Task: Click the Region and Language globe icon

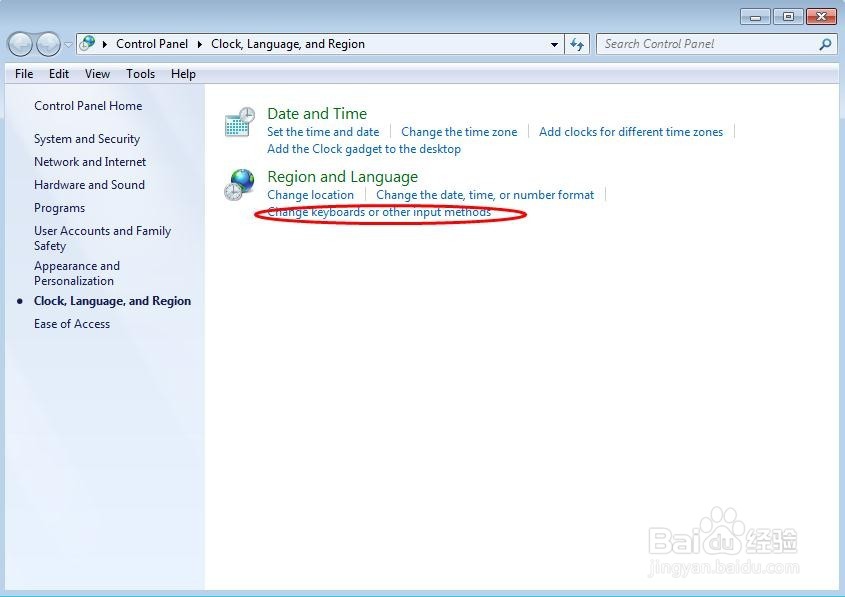Action: coord(240,185)
